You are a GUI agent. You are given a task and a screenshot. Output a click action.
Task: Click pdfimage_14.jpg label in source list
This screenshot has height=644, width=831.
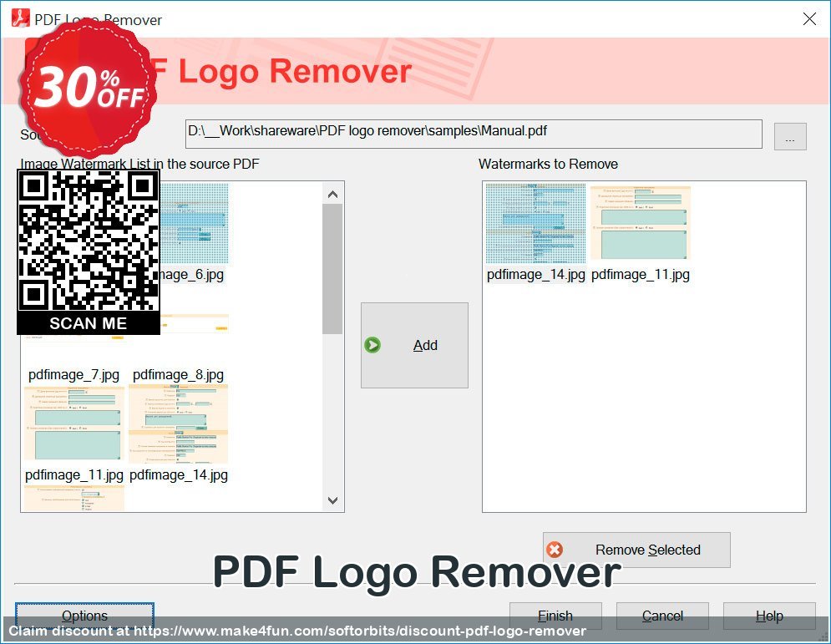coord(179,475)
